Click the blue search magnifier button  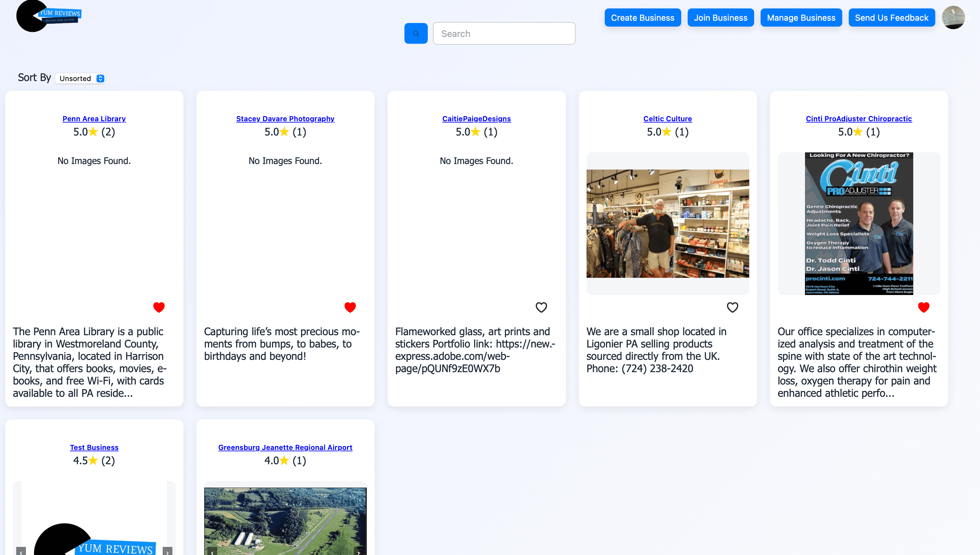pos(416,33)
